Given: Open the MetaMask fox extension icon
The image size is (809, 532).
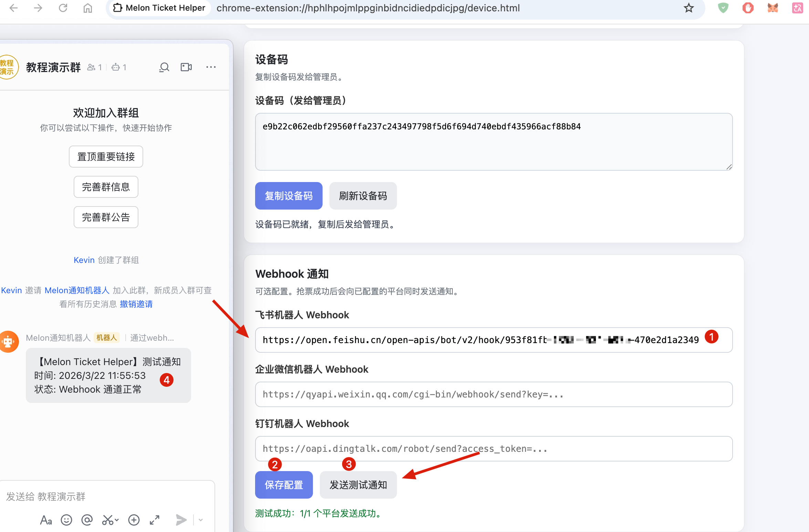Looking at the screenshot, I should [x=773, y=8].
